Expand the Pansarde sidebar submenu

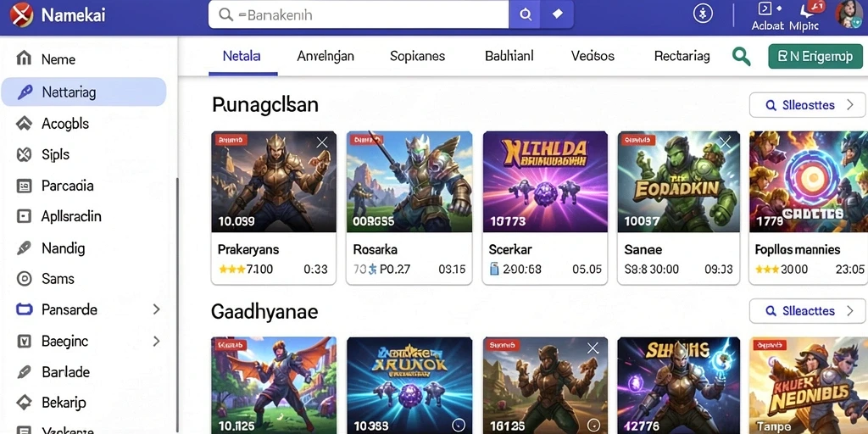tap(157, 309)
